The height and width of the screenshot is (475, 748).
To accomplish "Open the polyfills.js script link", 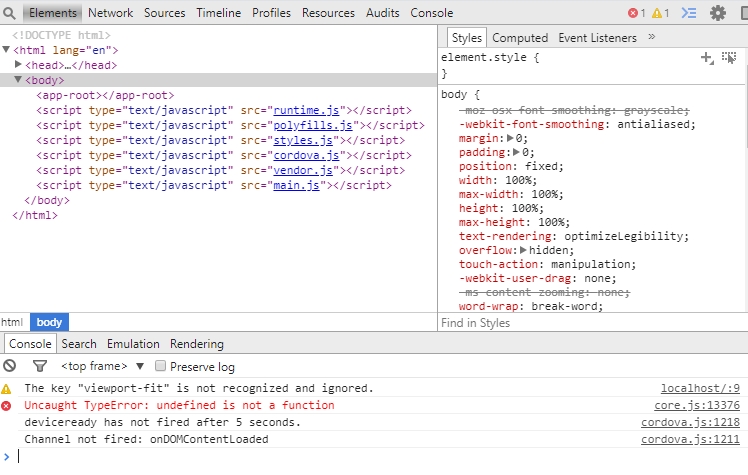I will point(312,125).
